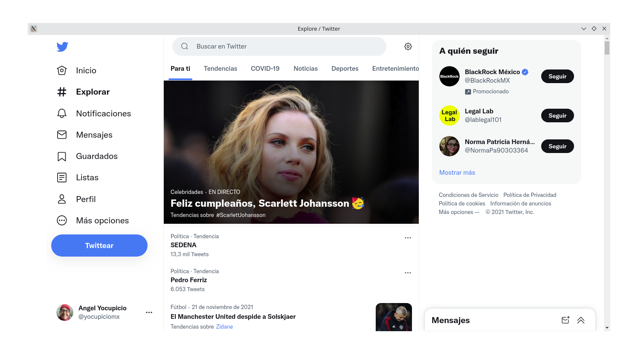Screen dimensions: 638x364
Task: Open the Listas icon
Action: 62,177
